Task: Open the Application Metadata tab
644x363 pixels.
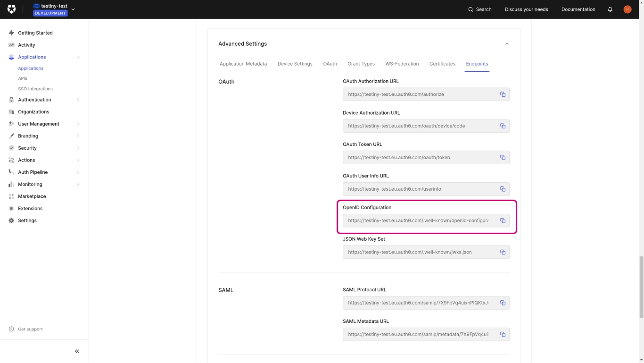Action: [x=243, y=64]
